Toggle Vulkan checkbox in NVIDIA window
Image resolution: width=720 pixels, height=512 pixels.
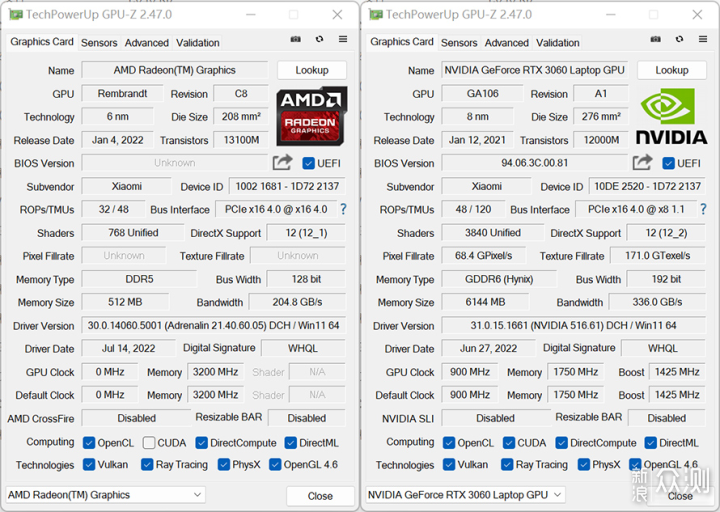(449, 464)
